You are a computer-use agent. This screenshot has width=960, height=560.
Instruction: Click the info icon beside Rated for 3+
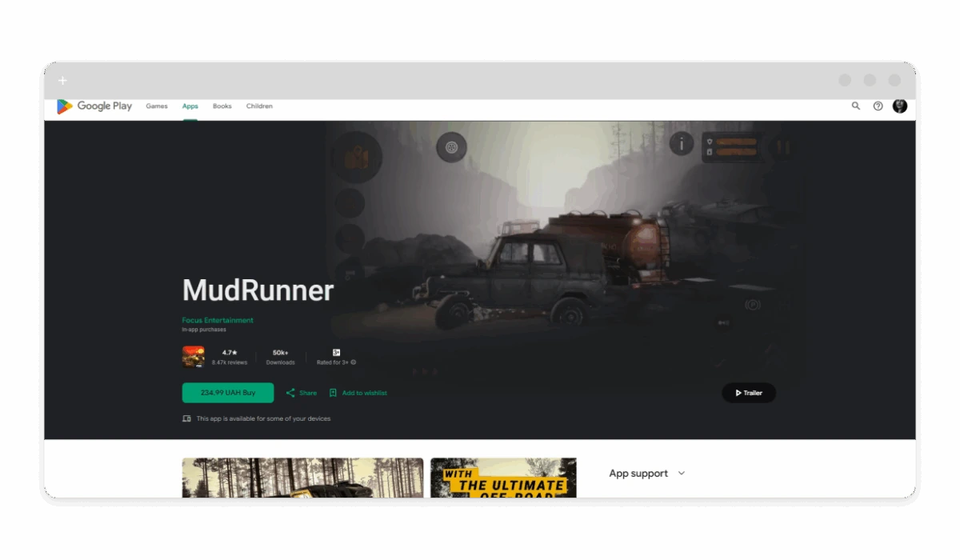(x=354, y=362)
